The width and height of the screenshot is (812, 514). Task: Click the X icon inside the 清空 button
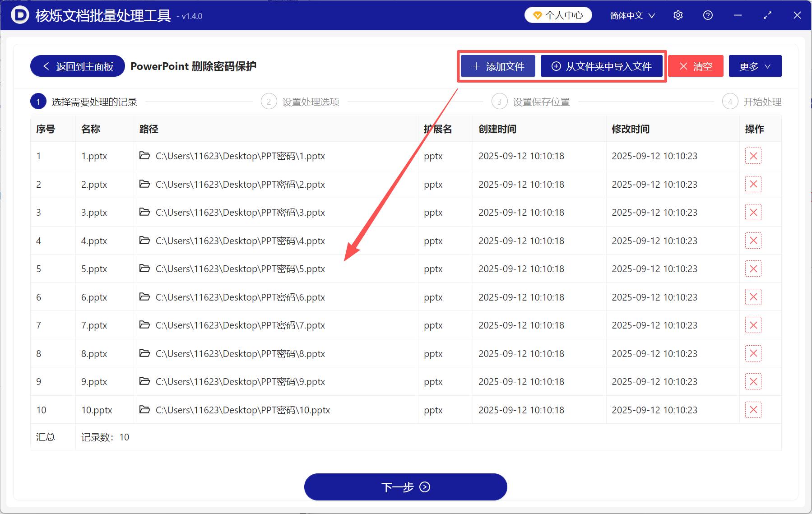[x=684, y=66]
